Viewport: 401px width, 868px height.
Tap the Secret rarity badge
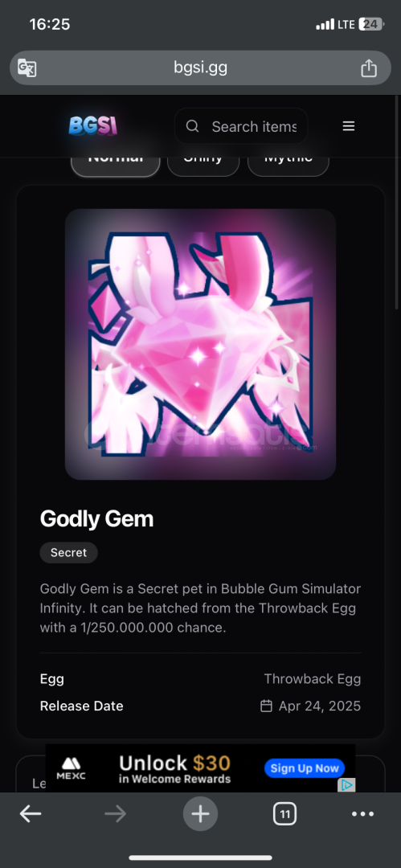click(68, 552)
